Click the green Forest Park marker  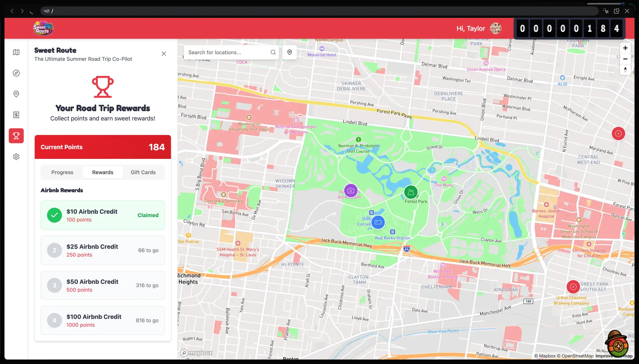411,192
